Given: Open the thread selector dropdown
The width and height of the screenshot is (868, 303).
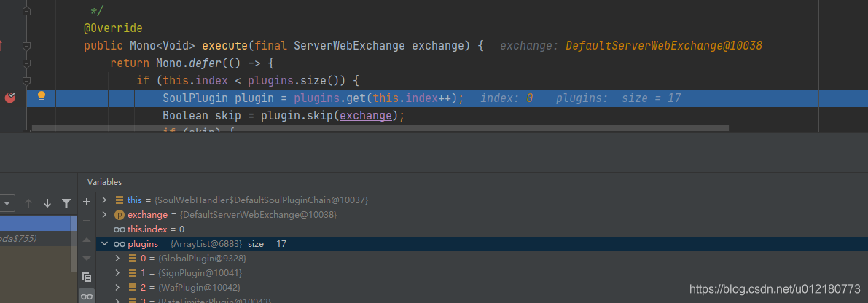Looking at the screenshot, I should pos(7,203).
